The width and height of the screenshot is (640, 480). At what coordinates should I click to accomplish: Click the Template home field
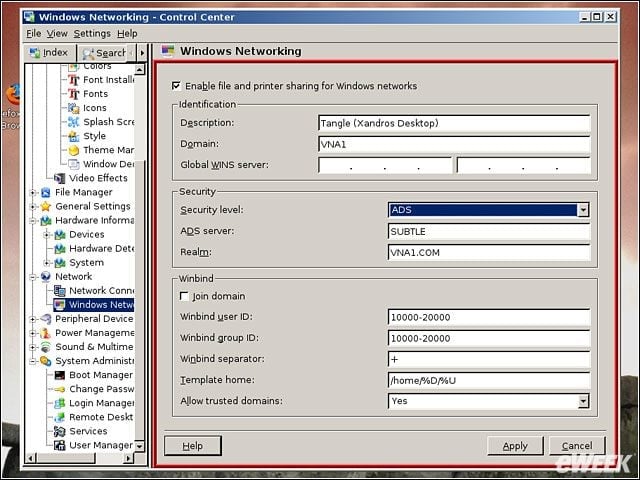[x=489, y=380]
